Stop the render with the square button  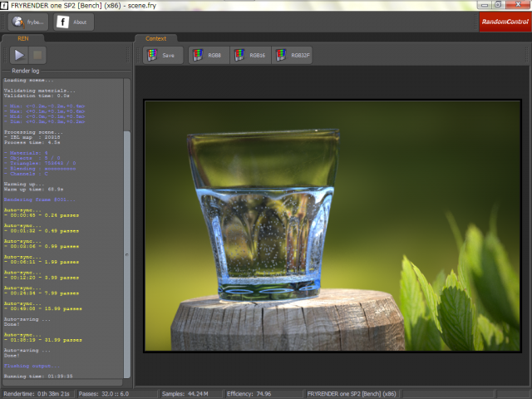(x=37, y=55)
